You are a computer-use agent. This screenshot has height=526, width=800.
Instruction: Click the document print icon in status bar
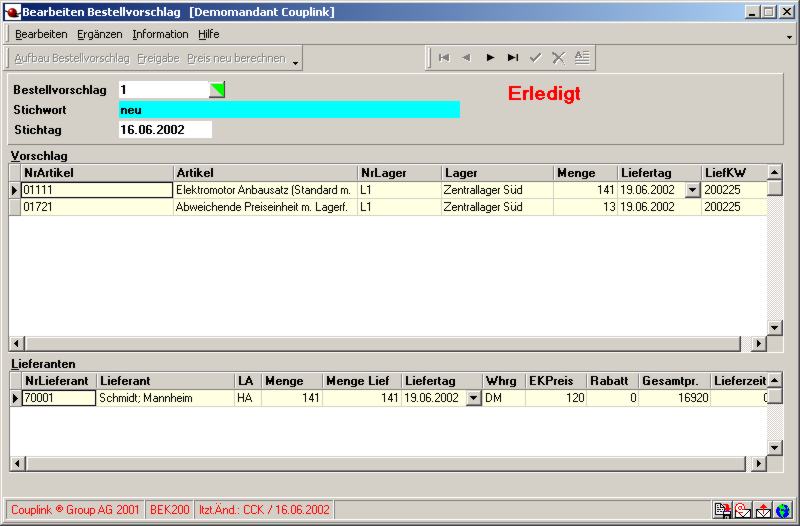click(x=722, y=510)
